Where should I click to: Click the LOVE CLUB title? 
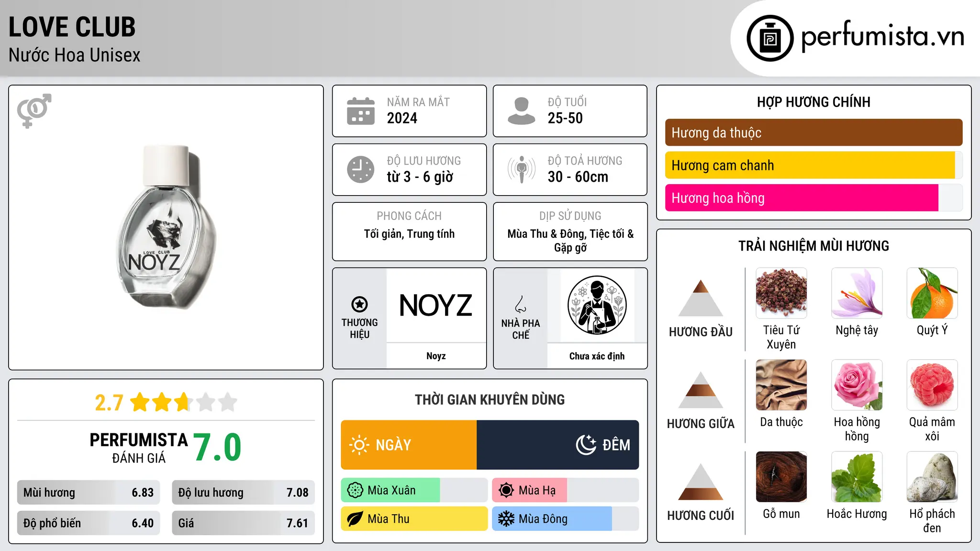72,27
